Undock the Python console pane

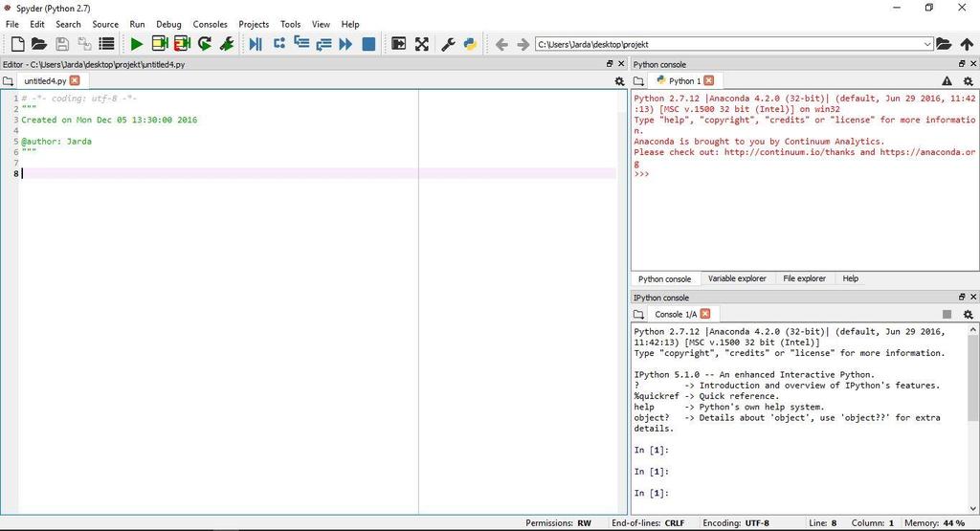click(x=962, y=64)
